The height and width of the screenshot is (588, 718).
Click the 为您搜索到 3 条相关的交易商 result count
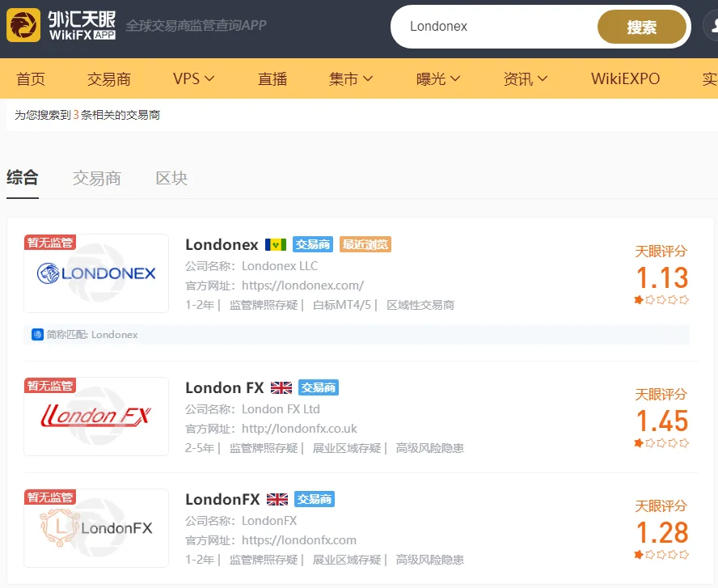(87, 115)
